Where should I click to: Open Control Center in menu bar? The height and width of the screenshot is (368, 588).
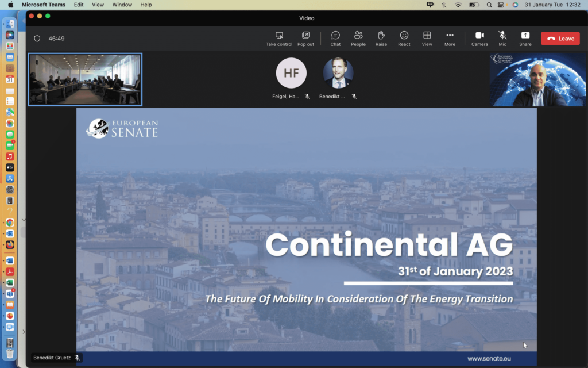pos(501,5)
